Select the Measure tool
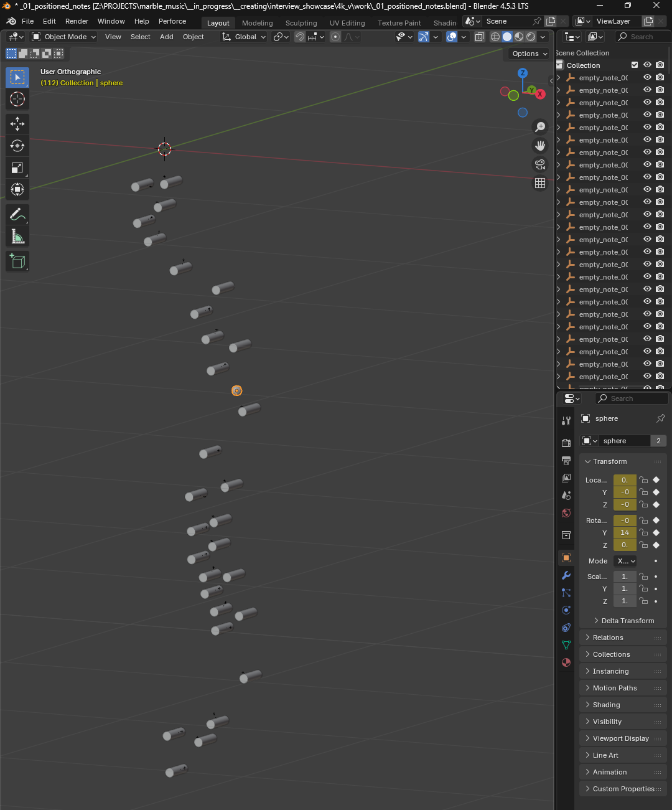This screenshot has height=810, width=672. [17, 237]
